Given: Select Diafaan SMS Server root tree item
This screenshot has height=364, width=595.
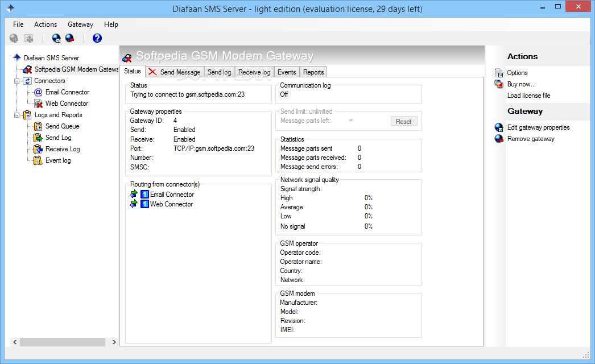Looking at the screenshot, I should pos(52,58).
